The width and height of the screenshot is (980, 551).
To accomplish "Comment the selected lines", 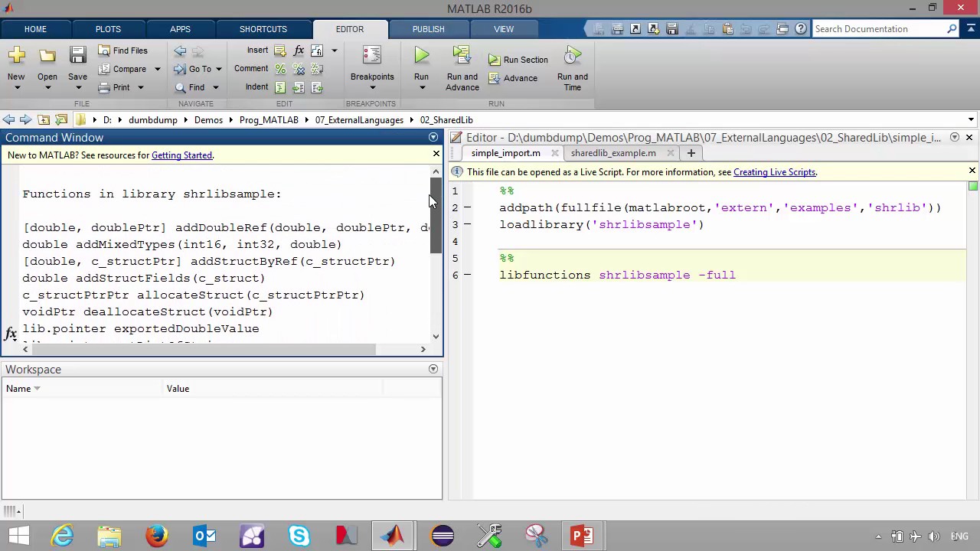I will click(x=280, y=69).
